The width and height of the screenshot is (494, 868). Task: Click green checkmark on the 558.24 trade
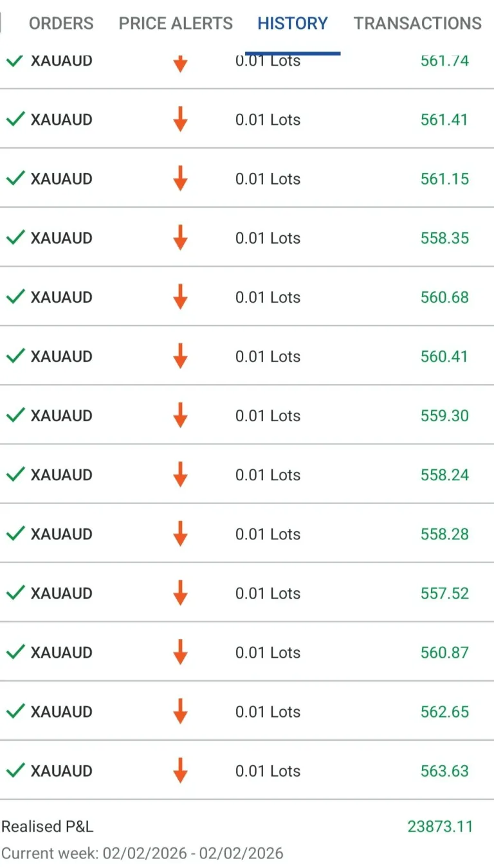[x=15, y=475]
